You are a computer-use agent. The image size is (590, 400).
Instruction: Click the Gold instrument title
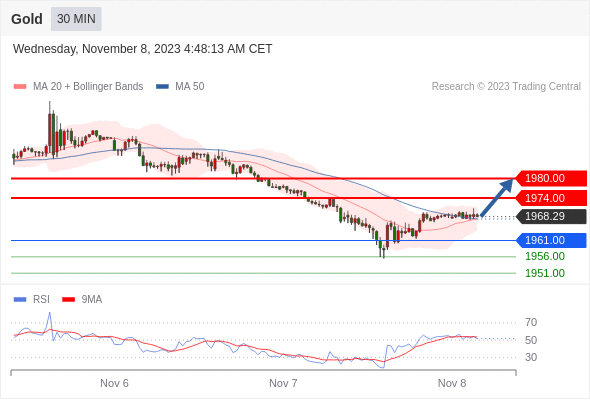point(27,19)
